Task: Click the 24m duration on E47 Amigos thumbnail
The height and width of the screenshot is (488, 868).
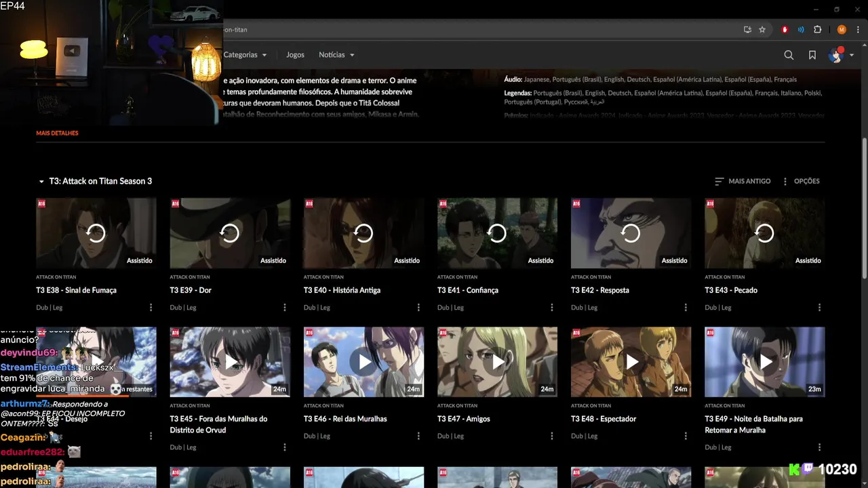Action: tap(547, 389)
